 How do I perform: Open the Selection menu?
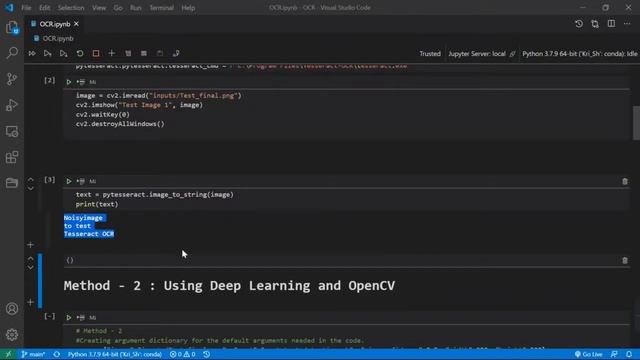(71, 8)
